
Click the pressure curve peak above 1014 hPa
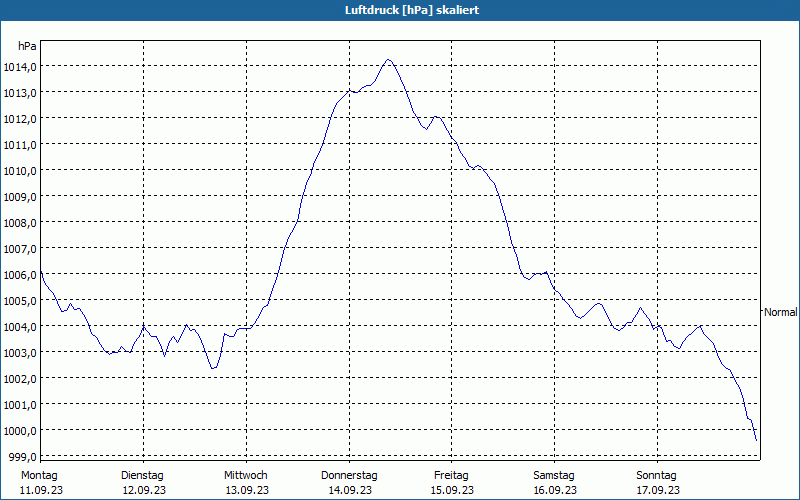coord(388,60)
